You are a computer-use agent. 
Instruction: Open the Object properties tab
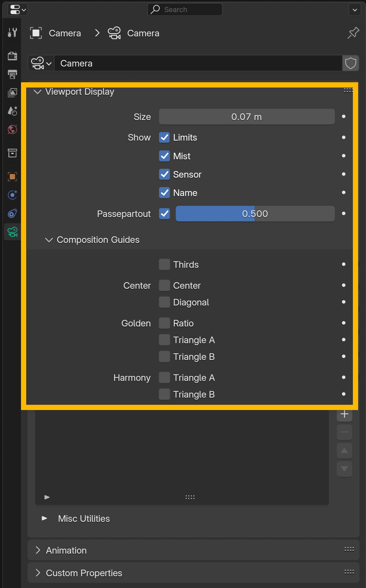click(x=12, y=177)
